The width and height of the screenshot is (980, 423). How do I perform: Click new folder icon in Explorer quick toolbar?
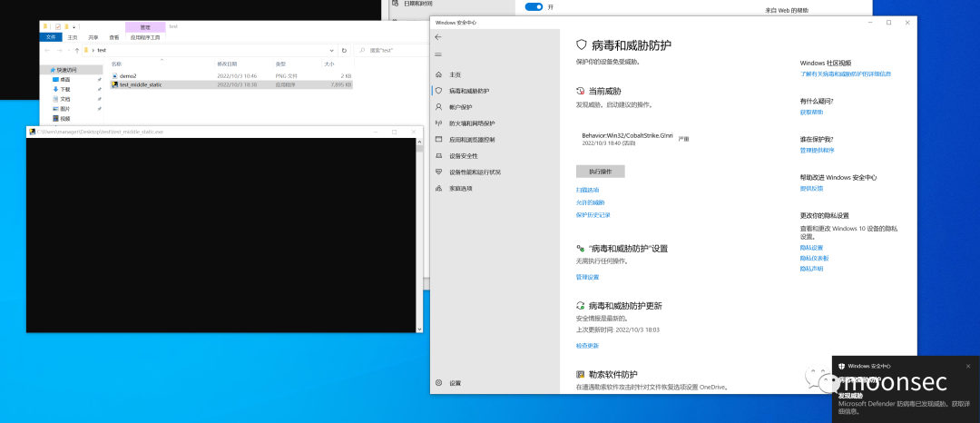click(66, 27)
